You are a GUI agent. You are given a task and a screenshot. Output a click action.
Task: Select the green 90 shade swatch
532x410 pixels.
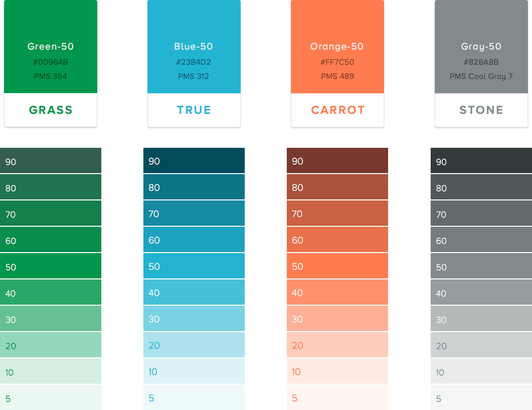(51, 160)
